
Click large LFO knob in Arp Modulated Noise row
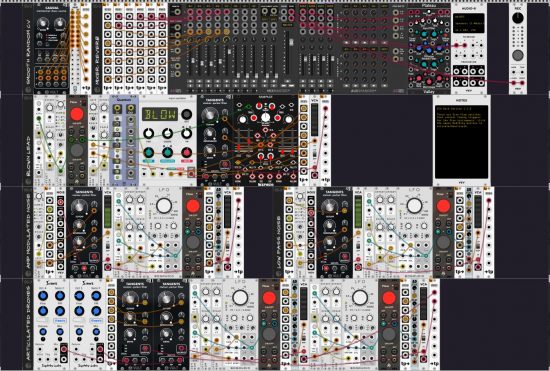pos(164,206)
